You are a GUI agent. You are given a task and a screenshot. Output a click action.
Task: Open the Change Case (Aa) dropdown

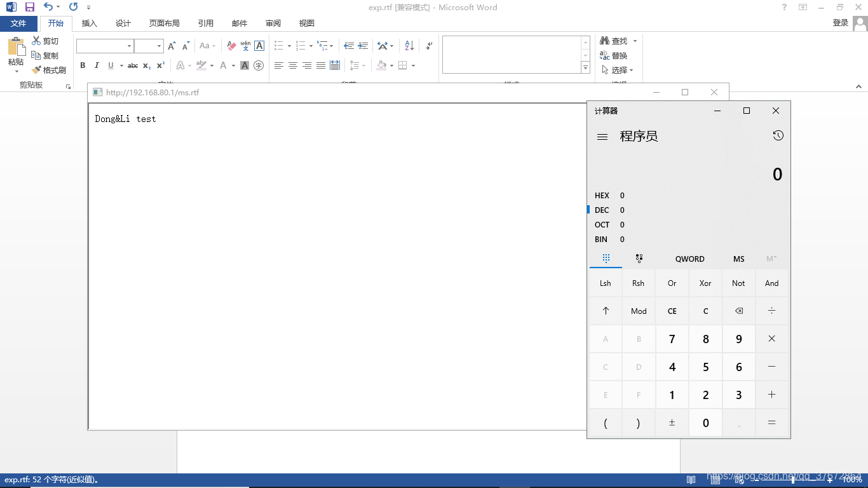pos(207,46)
